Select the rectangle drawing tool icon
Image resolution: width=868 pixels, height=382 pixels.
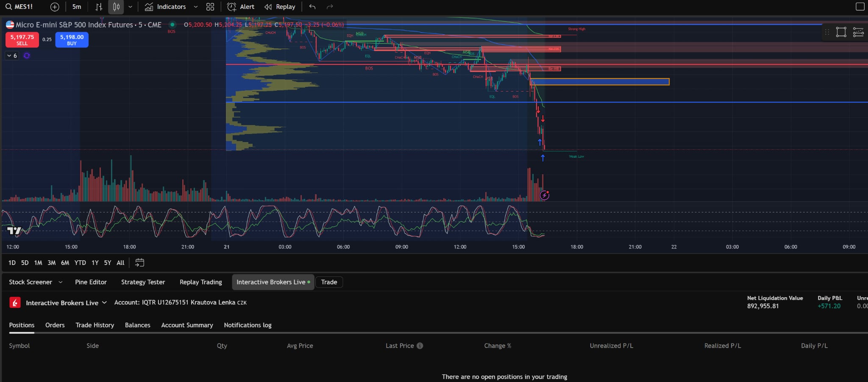[841, 32]
